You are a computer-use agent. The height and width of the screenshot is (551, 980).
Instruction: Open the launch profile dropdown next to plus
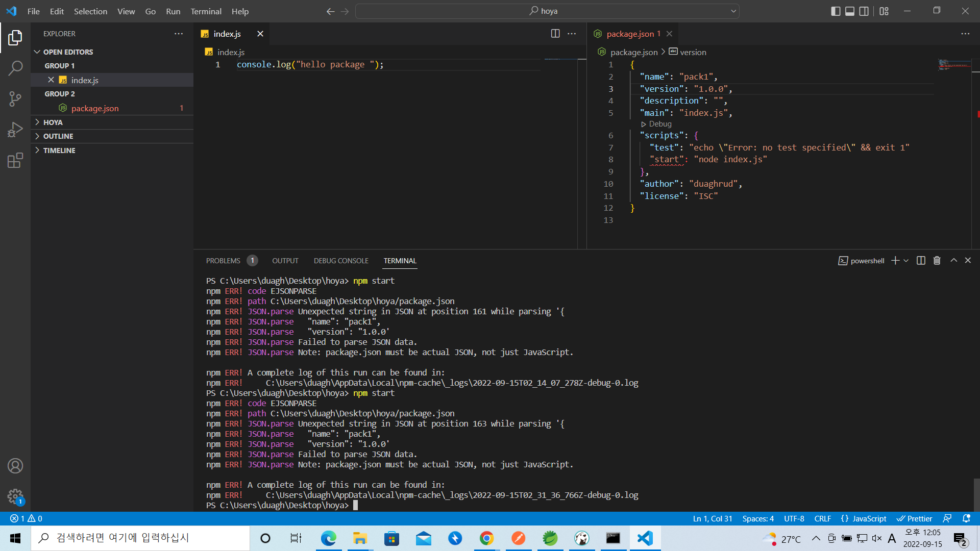(906, 261)
